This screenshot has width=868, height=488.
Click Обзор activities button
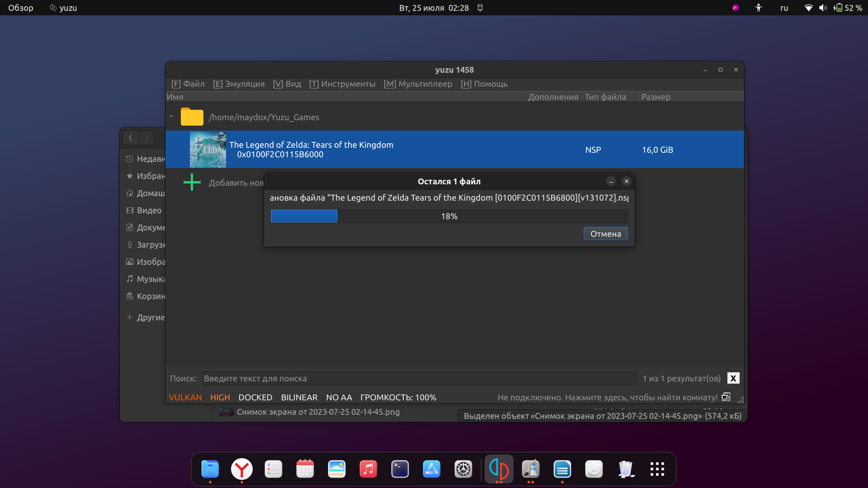tap(21, 8)
